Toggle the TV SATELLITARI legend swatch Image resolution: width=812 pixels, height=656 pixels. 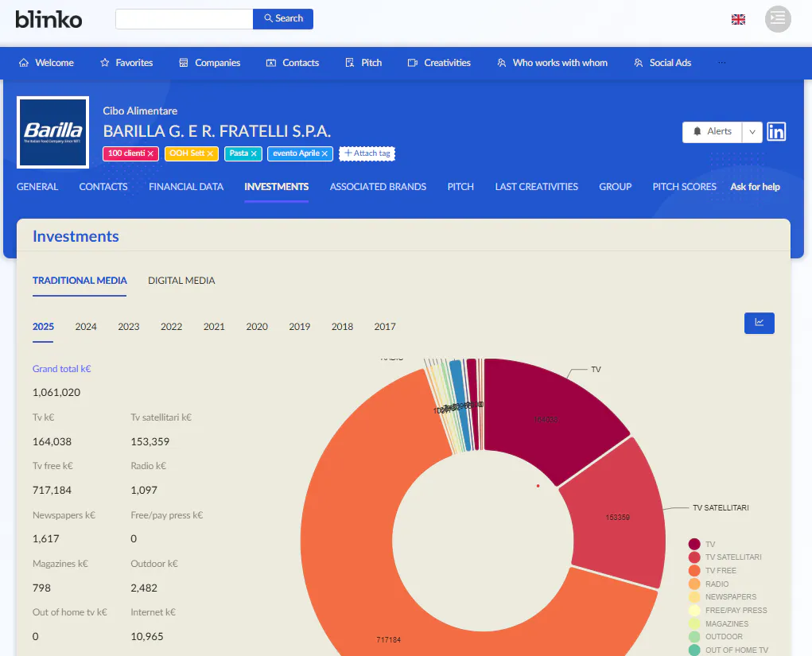694,557
